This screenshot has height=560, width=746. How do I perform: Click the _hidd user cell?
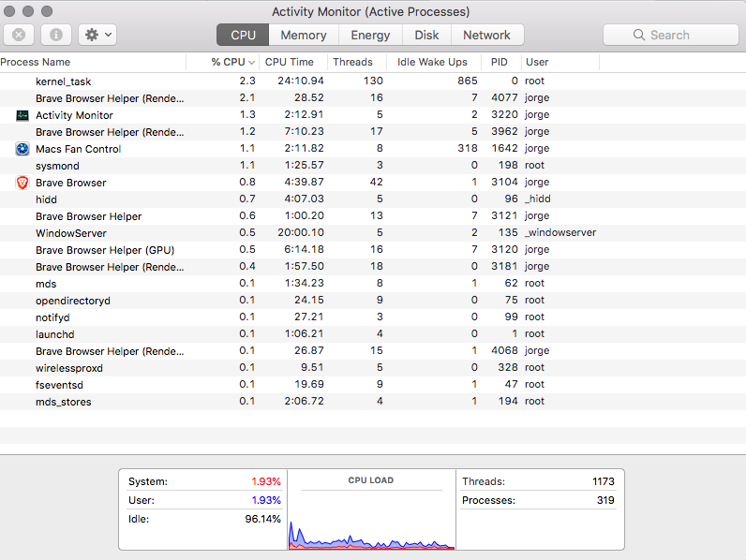click(538, 199)
